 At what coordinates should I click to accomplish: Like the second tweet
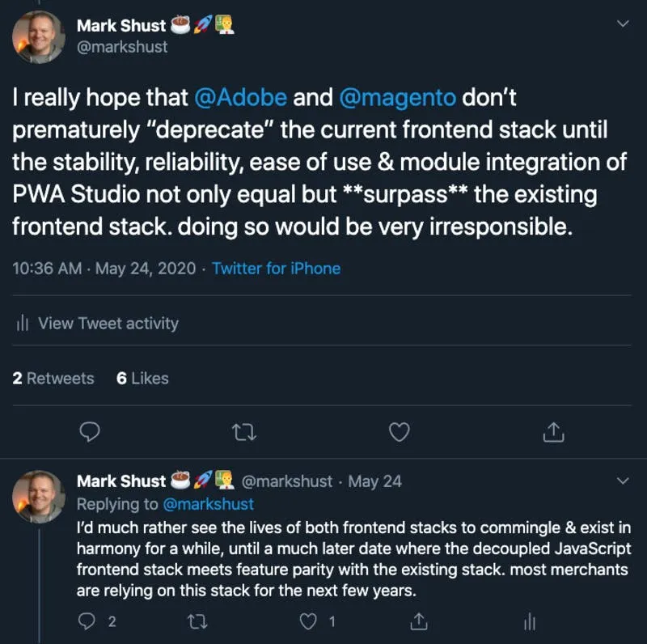(x=307, y=621)
